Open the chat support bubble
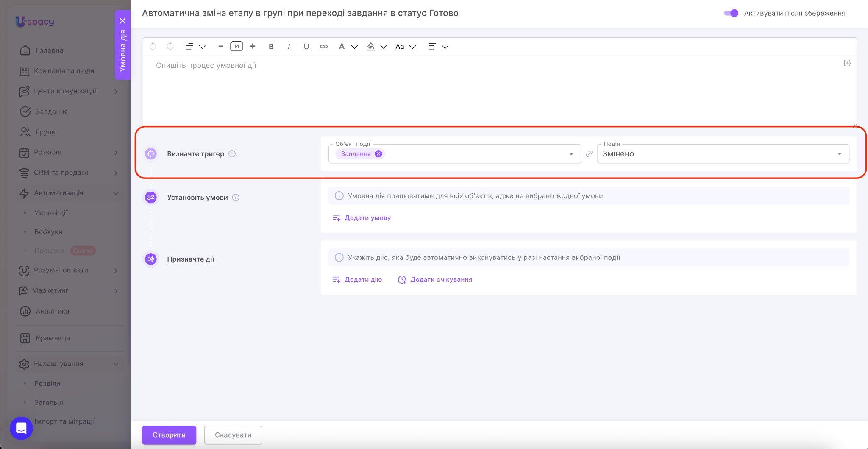 click(x=21, y=428)
